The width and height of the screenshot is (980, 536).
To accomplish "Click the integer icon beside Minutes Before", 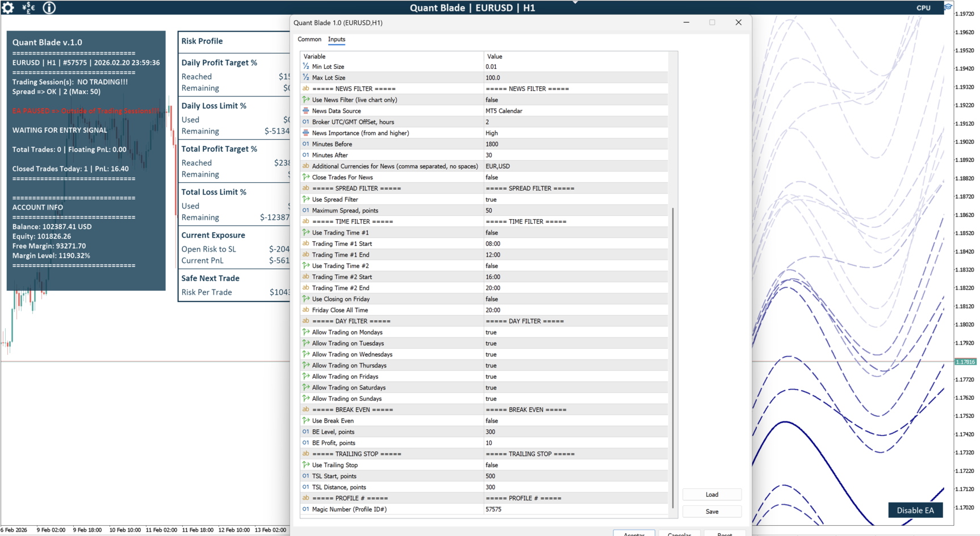I will tap(306, 144).
